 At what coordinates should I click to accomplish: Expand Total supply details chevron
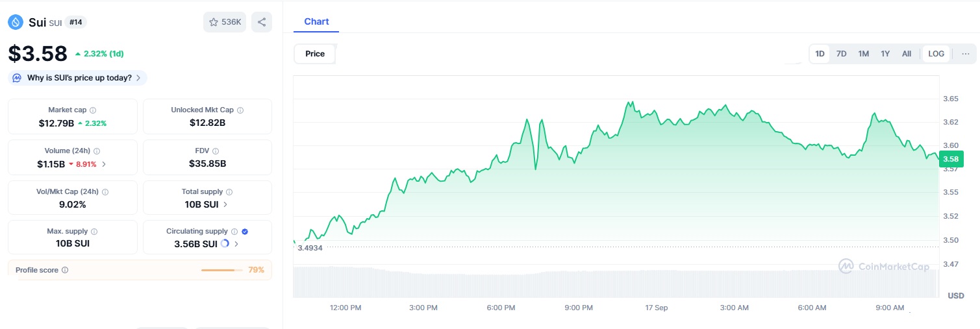[x=225, y=204]
